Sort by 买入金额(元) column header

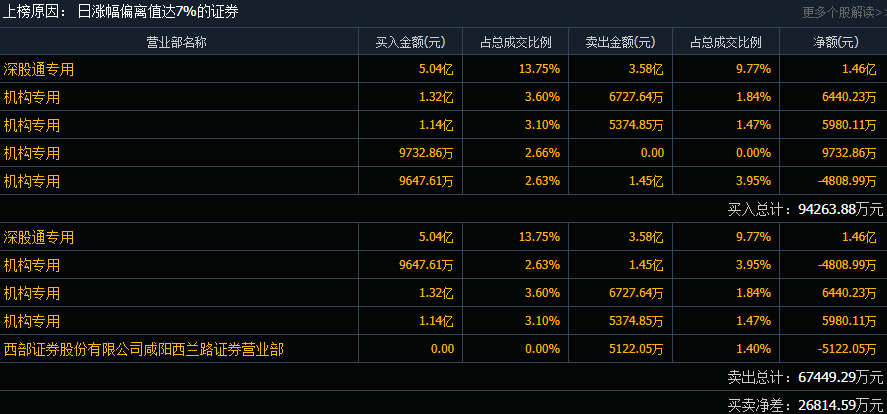(x=411, y=42)
